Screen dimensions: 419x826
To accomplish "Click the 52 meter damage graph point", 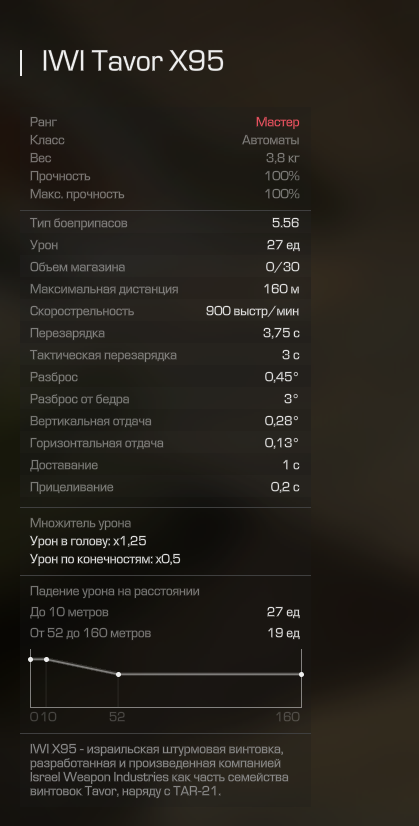I will [118, 674].
